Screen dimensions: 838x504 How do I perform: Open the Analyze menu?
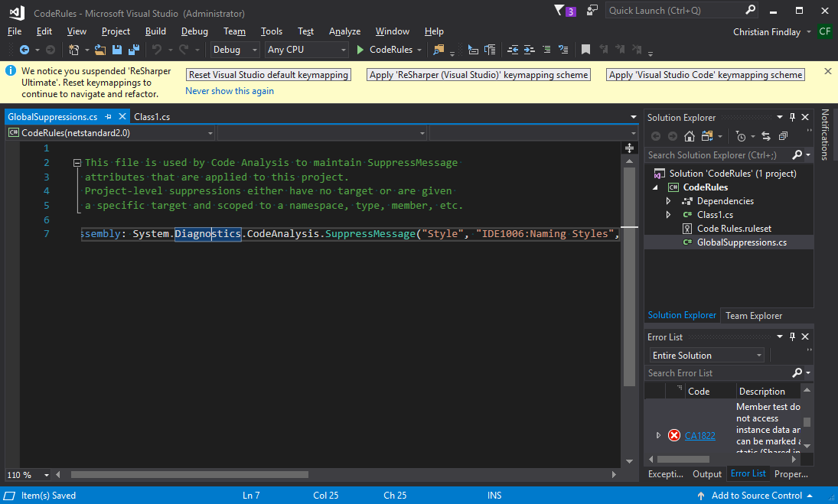coord(344,31)
